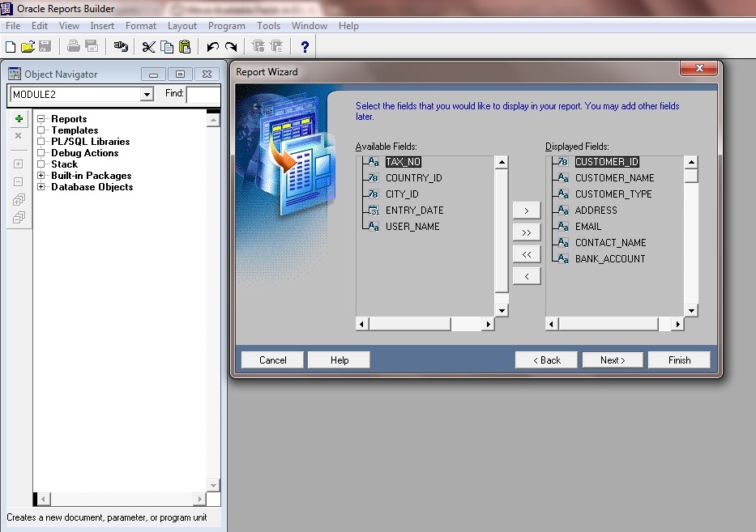Click the second greyed-out document icon just left of the Help question mark

(277, 46)
